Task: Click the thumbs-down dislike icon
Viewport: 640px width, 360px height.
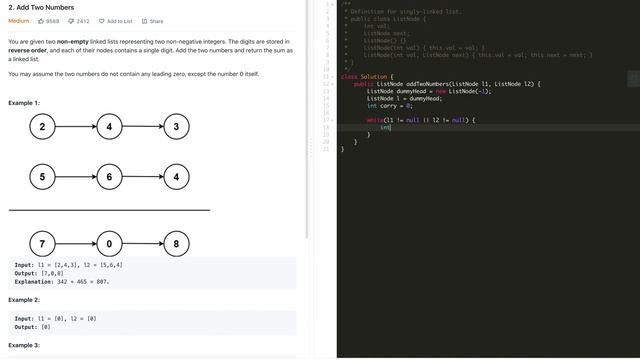Action: (71, 21)
